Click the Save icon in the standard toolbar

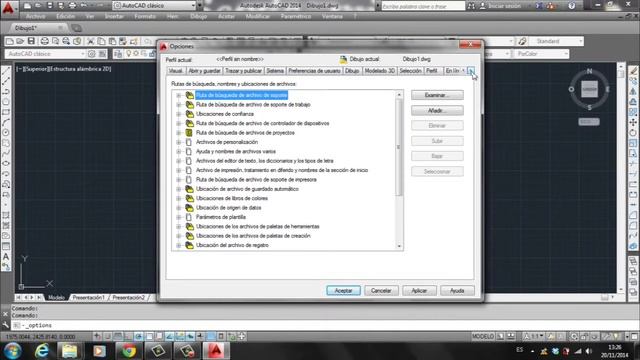[x=31, y=41]
